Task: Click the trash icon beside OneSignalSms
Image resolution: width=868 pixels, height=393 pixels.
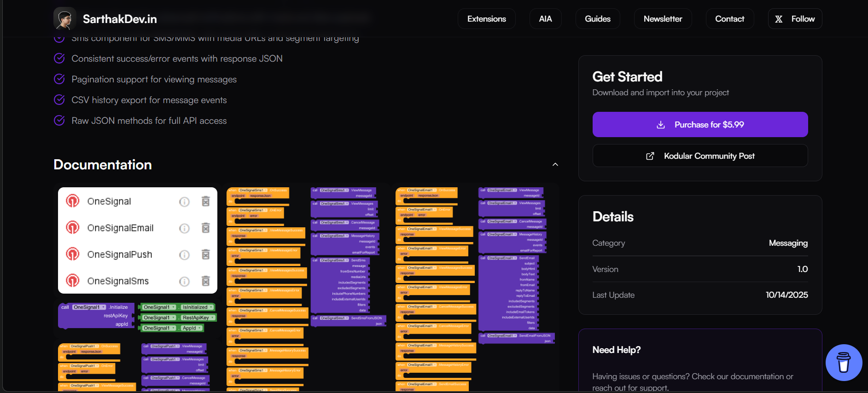Action: tap(206, 281)
